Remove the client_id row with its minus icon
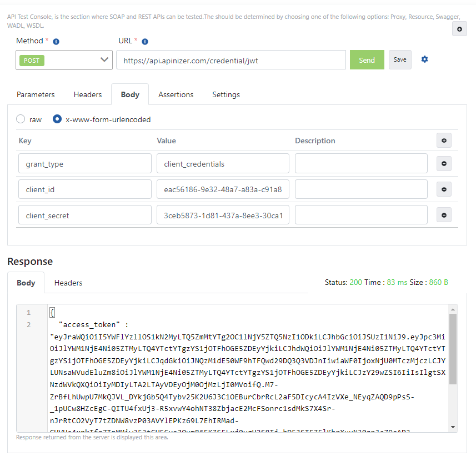 [443, 189]
